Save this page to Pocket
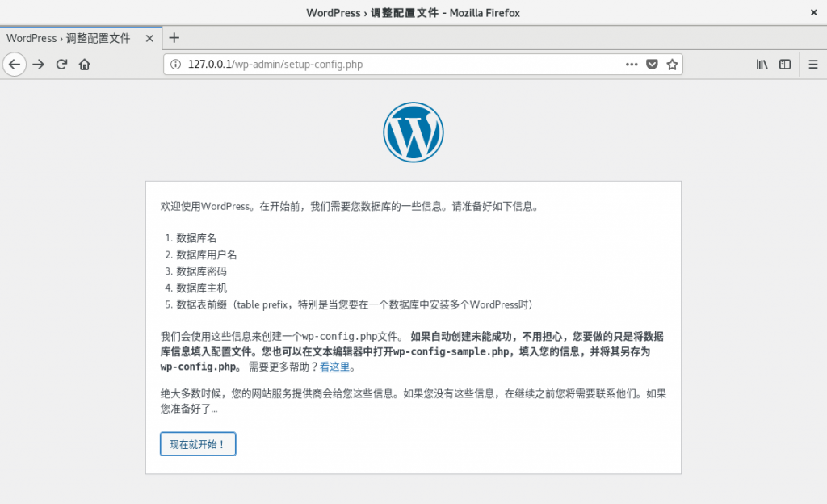The width and height of the screenshot is (827, 504). click(652, 65)
